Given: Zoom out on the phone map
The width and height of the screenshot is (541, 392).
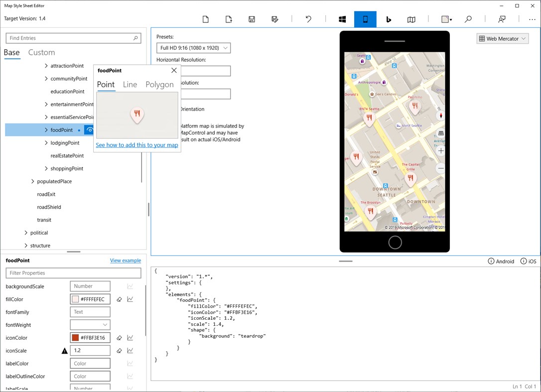Looking at the screenshot, I should point(440,168).
